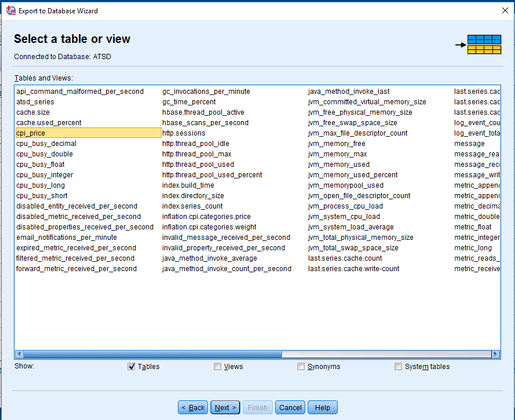The image size is (515, 420).
Task: Click the horizontal scrollbar right arrow
Action: [x=495, y=354]
